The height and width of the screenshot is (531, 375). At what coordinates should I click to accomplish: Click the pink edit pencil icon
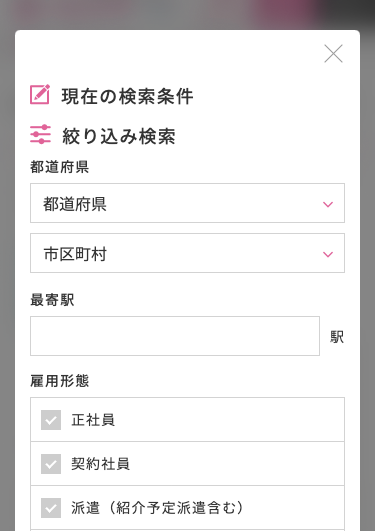(40, 94)
